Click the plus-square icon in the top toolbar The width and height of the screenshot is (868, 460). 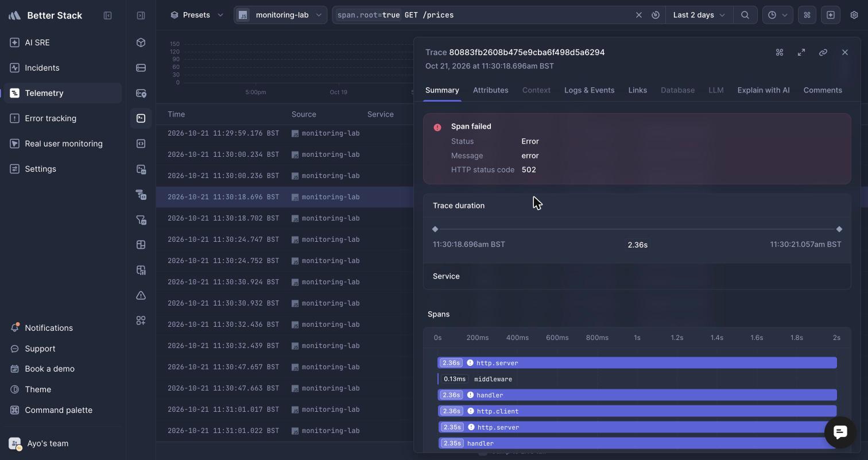point(831,15)
